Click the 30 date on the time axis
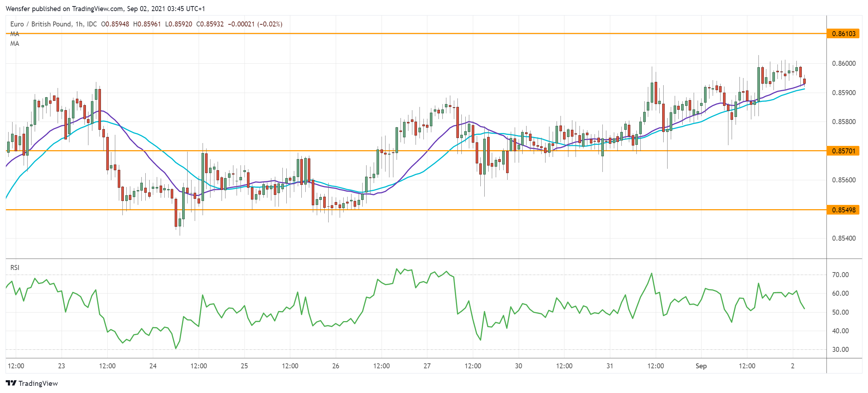 (x=518, y=366)
